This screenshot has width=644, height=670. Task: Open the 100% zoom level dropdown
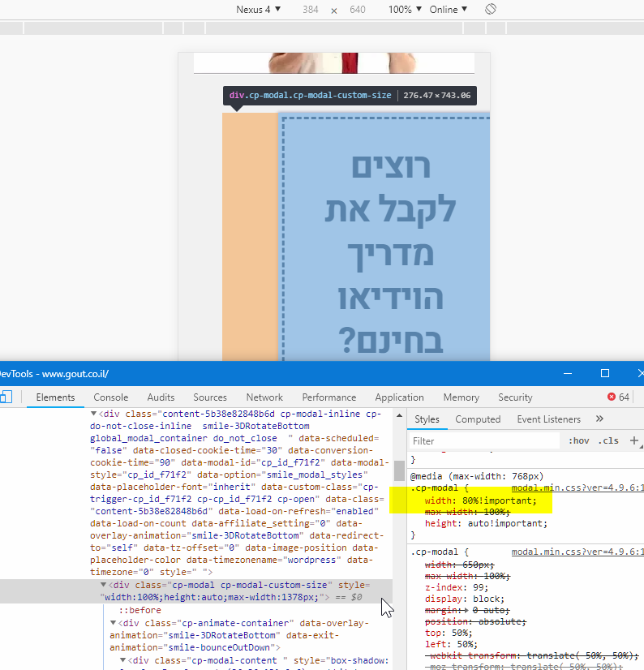pos(405,10)
